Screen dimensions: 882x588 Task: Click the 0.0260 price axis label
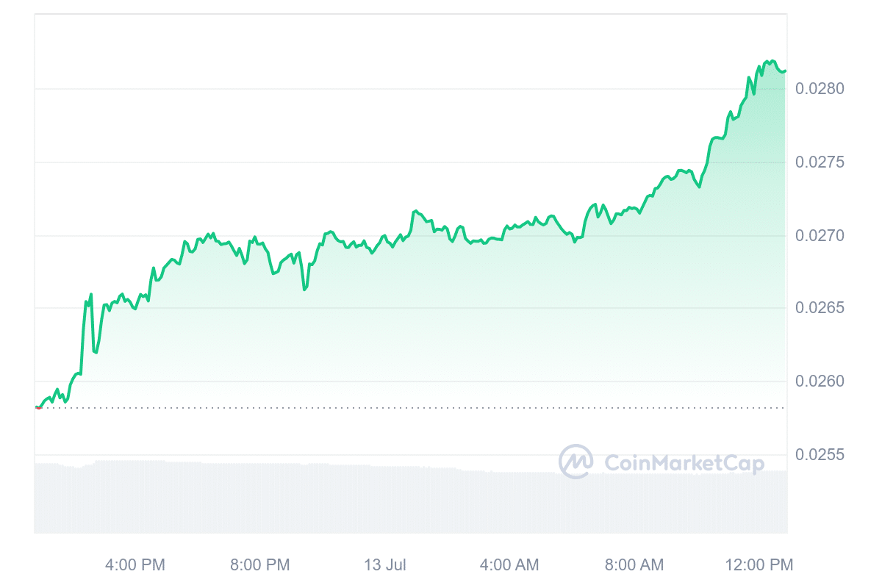tap(820, 381)
